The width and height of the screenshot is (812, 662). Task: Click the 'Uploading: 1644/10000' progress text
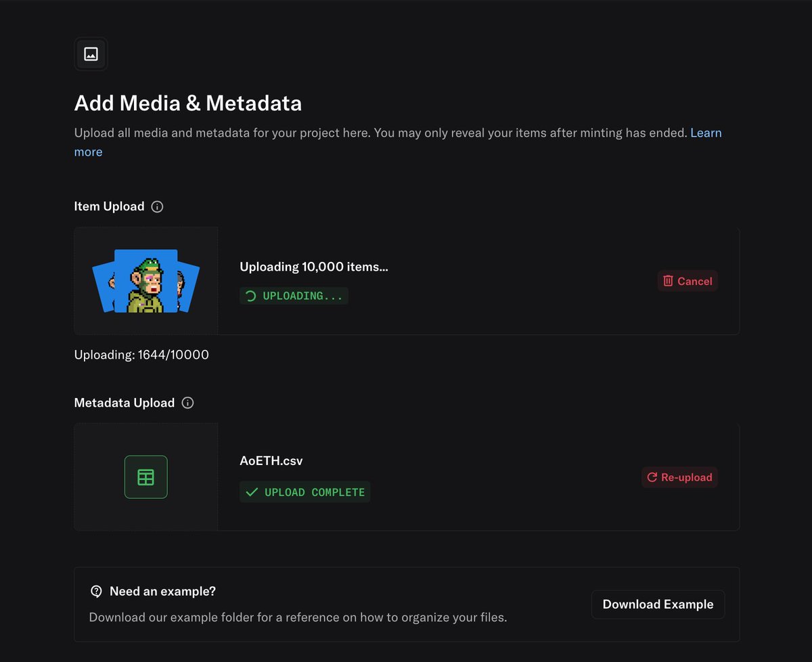point(141,355)
